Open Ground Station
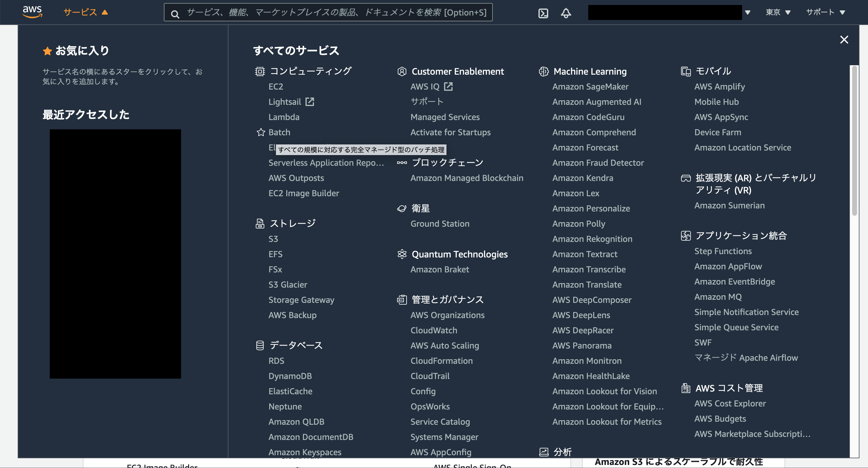The width and height of the screenshot is (868, 468). (x=440, y=224)
